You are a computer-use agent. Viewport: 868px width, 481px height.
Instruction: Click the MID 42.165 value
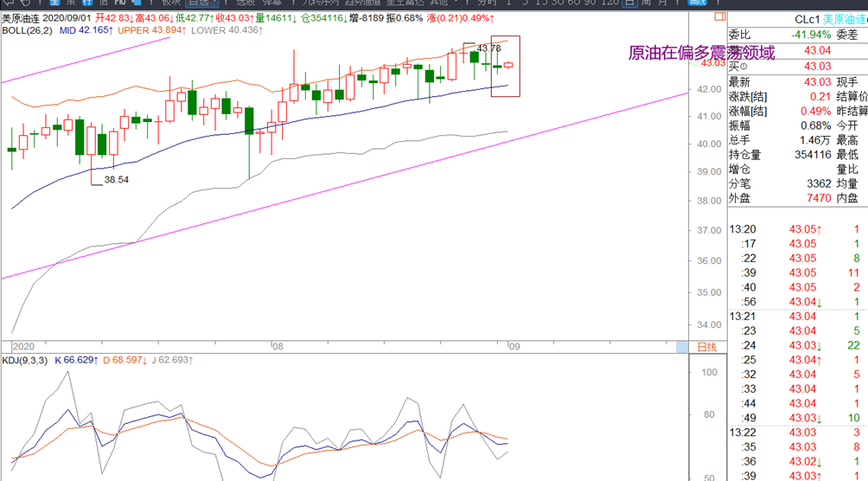click(x=86, y=30)
